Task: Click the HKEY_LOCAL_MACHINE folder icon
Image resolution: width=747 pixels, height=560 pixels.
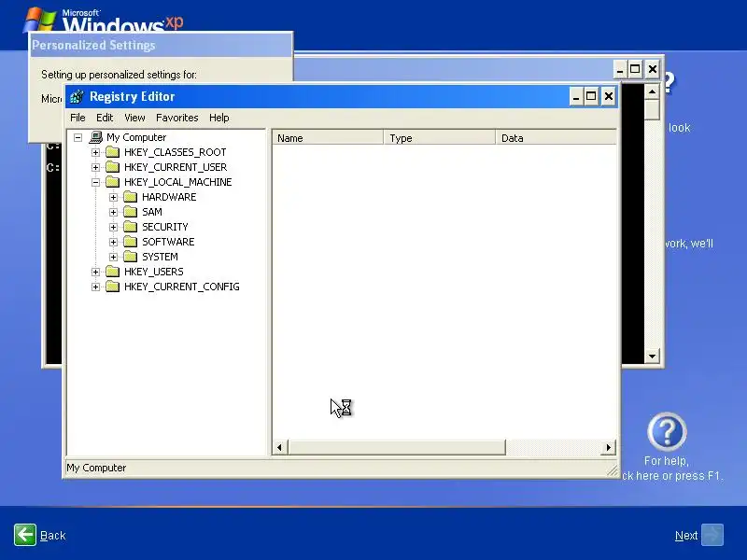Action: tap(112, 182)
